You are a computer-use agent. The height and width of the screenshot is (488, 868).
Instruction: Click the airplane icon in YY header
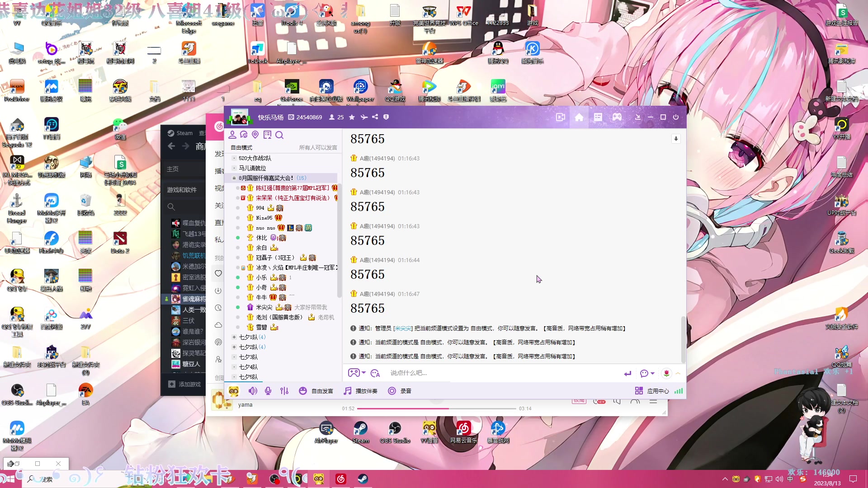click(364, 117)
